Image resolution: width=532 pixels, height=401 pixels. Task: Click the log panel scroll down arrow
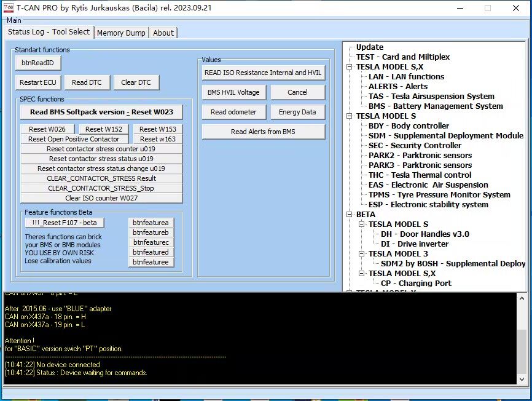click(522, 379)
